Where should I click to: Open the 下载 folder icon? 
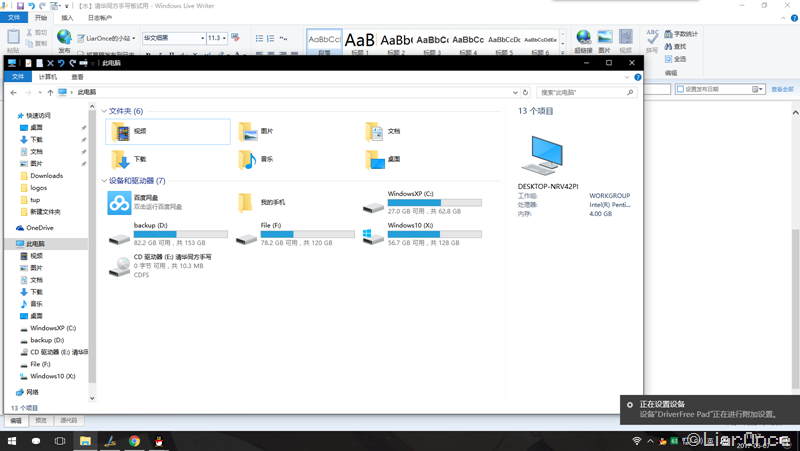point(121,160)
